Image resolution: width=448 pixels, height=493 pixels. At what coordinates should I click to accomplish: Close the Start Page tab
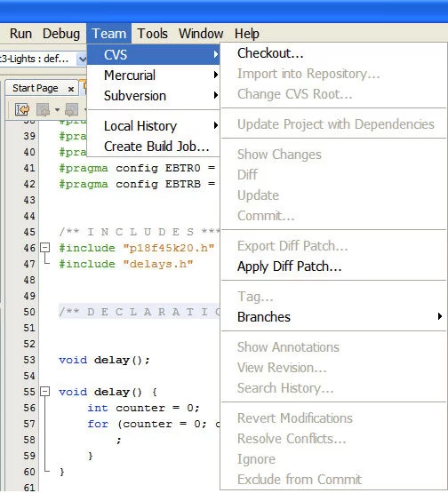[x=71, y=89]
